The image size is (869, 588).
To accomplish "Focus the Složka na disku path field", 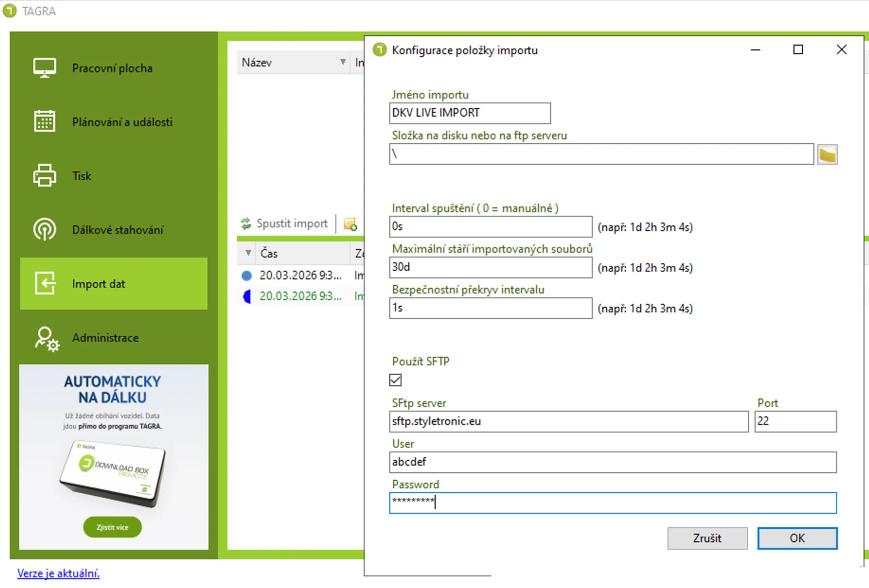I will [601, 154].
